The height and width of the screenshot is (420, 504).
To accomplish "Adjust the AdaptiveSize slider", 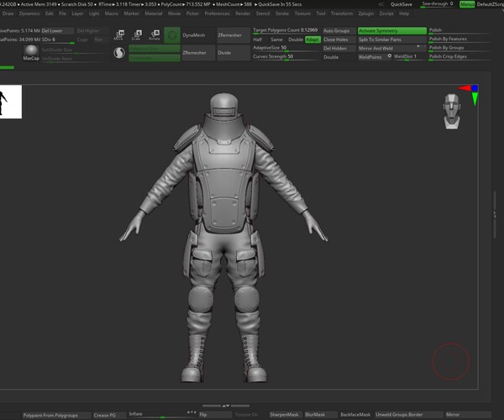I will click(x=285, y=48).
